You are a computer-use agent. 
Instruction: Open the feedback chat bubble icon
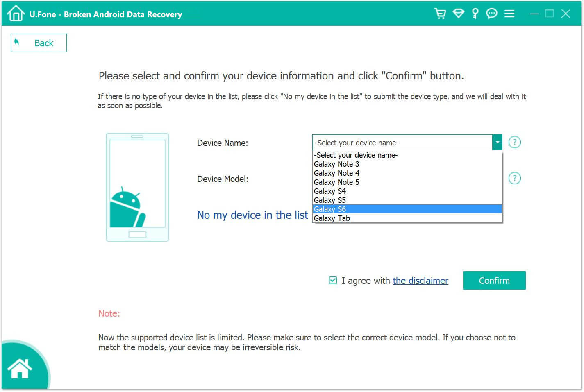pyautogui.click(x=491, y=14)
